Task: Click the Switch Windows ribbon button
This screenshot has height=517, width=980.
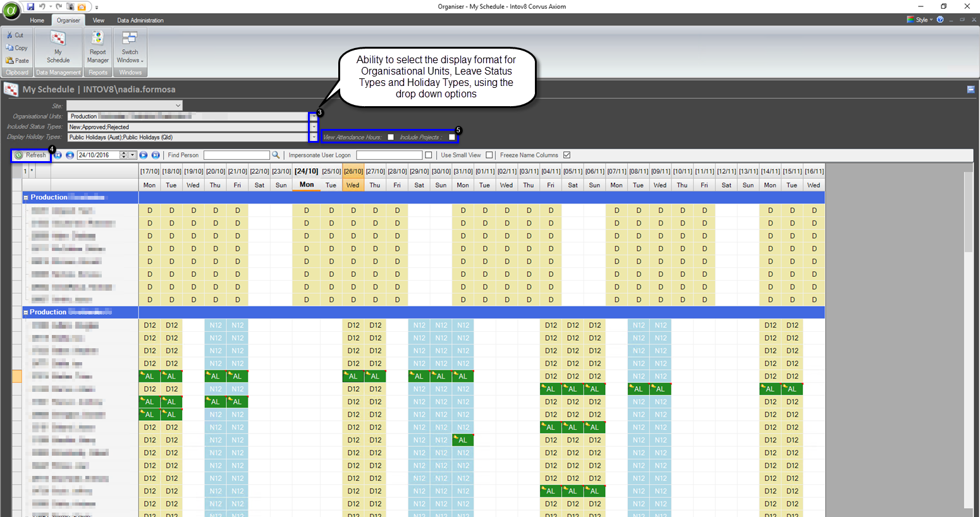Action: coord(130,47)
